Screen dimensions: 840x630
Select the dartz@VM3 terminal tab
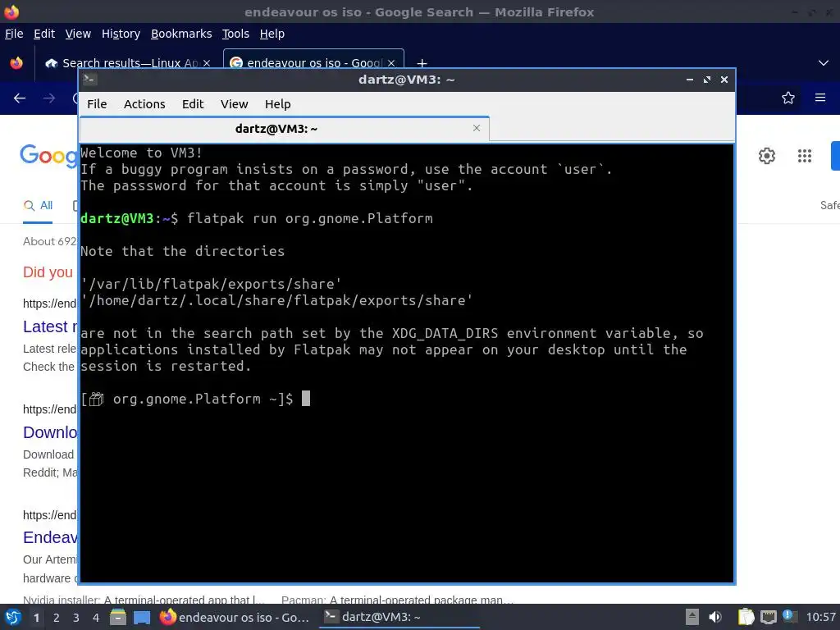pyautogui.click(x=284, y=129)
